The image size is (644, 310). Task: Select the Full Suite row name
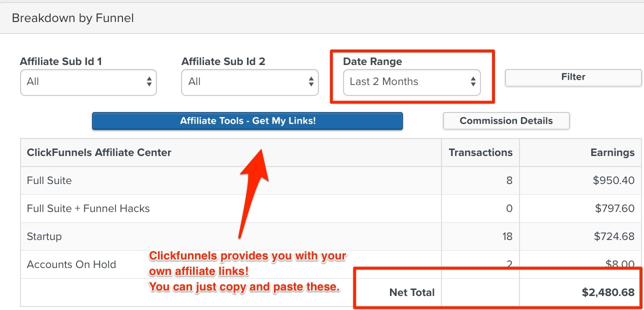point(49,180)
